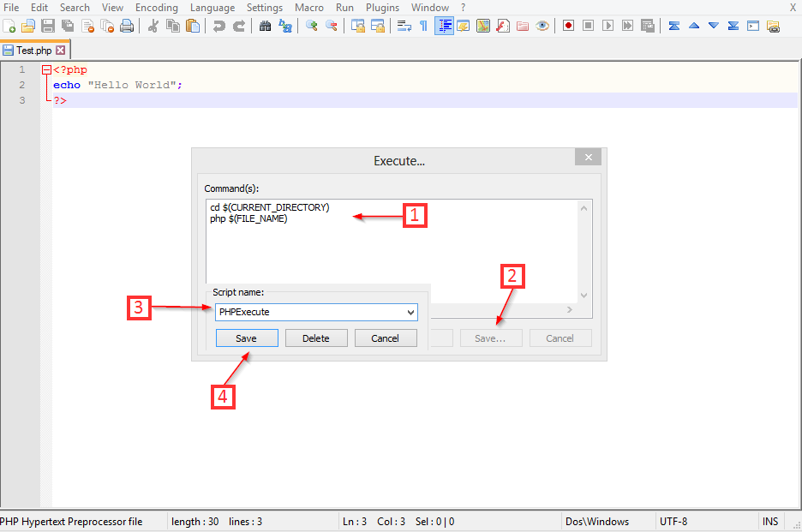Open the Run menu
Image resolution: width=802 pixels, height=532 pixels.
[x=344, y=8]
